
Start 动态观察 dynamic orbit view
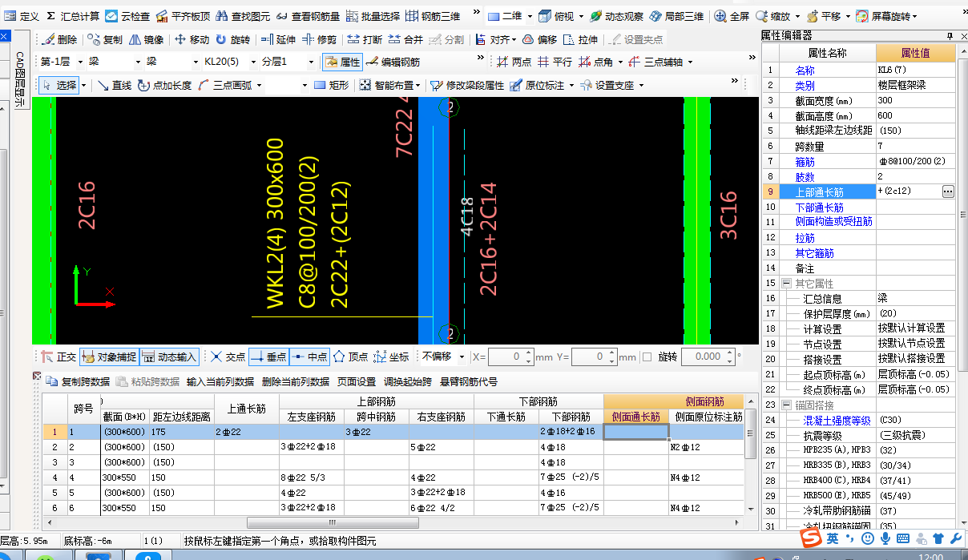616,16
